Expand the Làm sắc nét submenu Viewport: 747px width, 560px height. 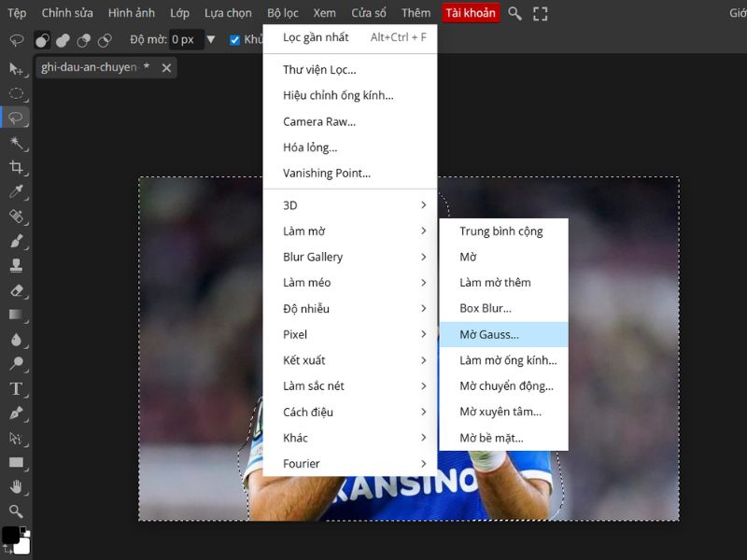point(350,385)
